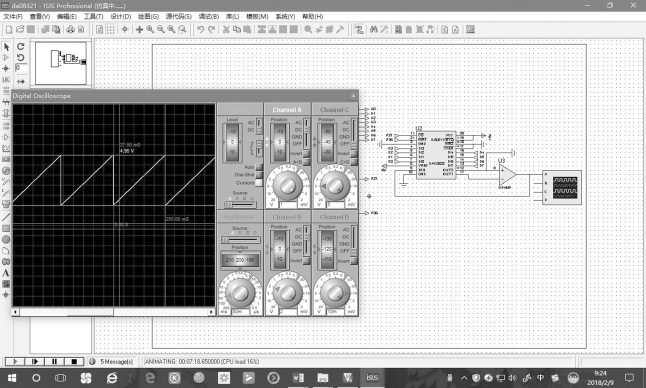The height and width of the screenshot is (388, 646).
Task: Click the rotate clockwise icon
Action: coord(21,47)
